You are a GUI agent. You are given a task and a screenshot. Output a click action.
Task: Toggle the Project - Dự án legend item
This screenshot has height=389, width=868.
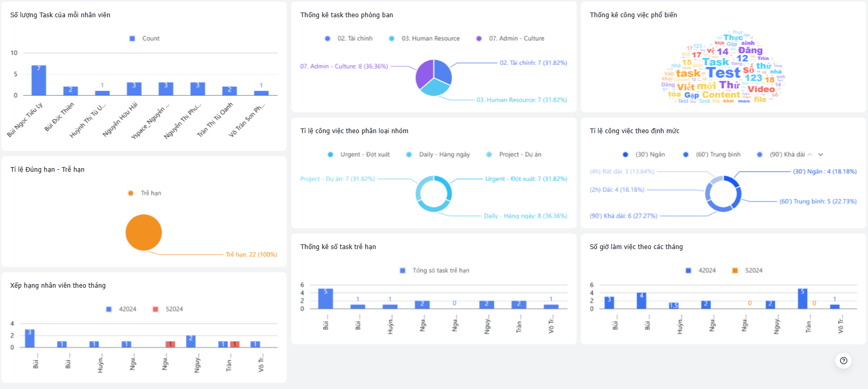point(514,154)
